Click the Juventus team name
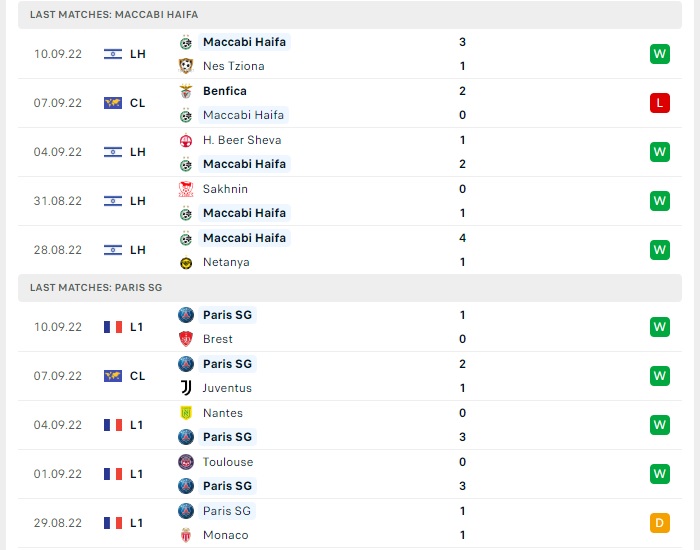This screenshot has height=550, width=700. (x=227, y=388)
